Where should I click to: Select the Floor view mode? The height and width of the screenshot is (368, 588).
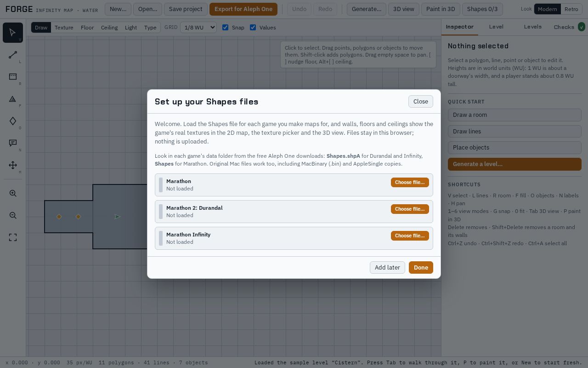tap(87, 28)
